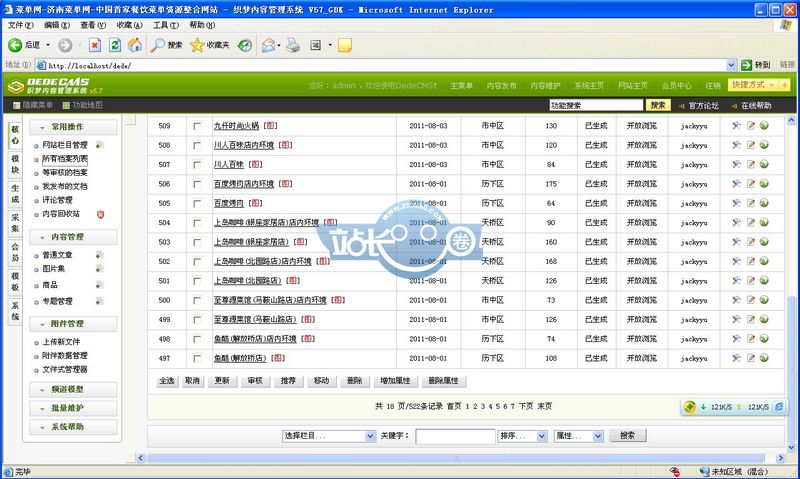Open the 工具 menu

pyautogui.click(x=166, y=25)
